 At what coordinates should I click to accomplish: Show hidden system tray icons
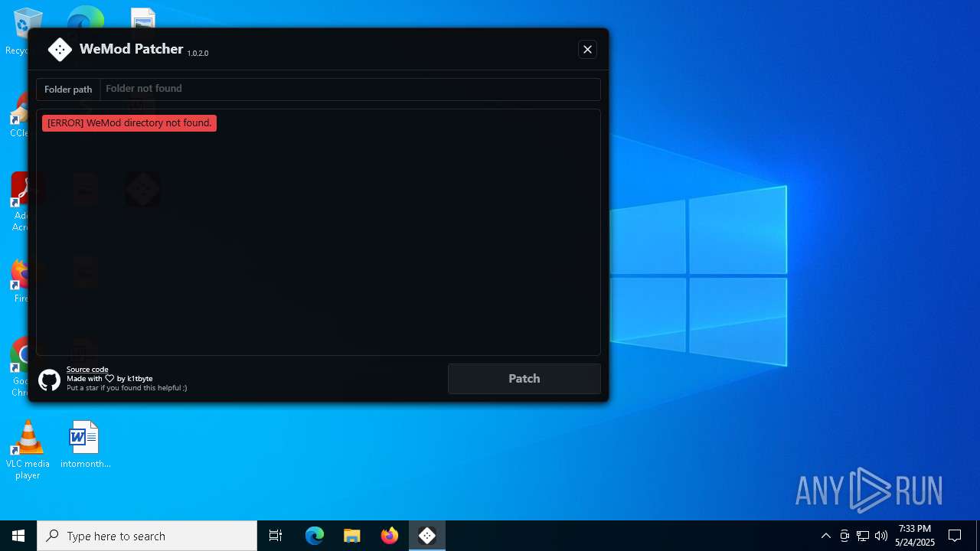[x=826, y=536]
